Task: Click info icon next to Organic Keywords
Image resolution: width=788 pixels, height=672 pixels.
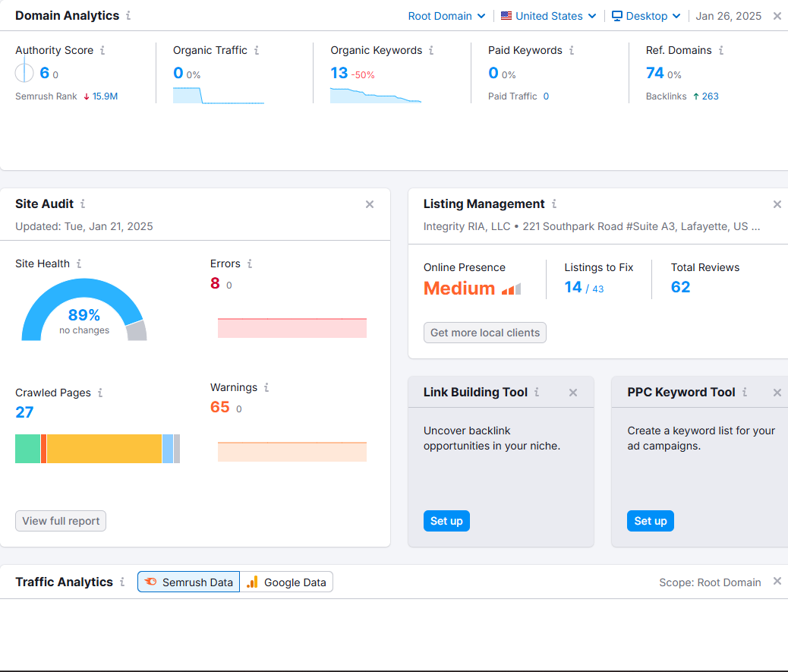Action: coord(431,51)
